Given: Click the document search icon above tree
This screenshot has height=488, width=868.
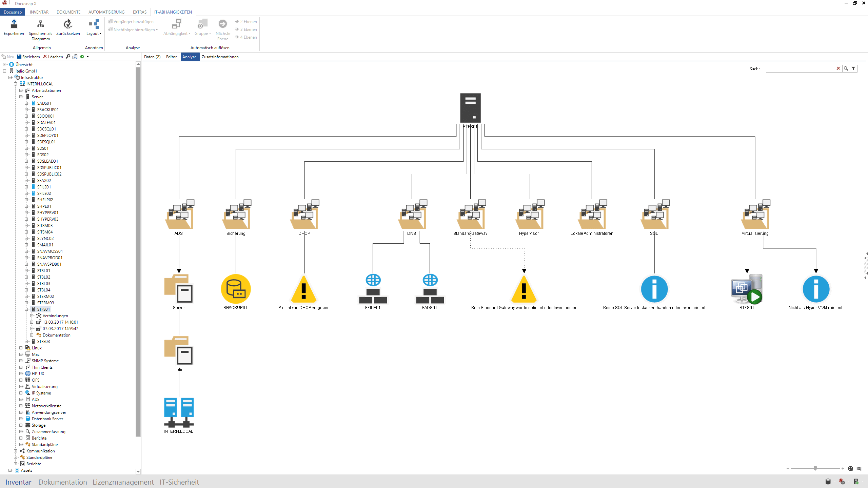Looking at the screenshot, I should tap(75, 57).
